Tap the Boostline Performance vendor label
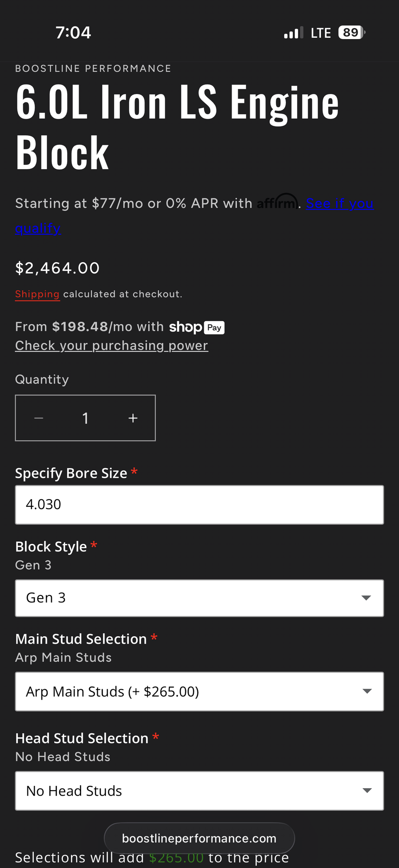Viewport: 399px width, 868px height. point(93,69)
